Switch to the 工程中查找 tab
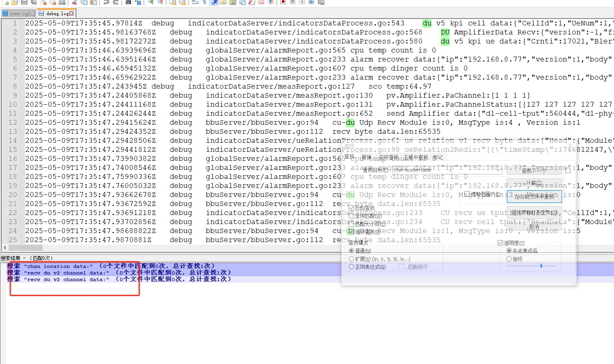Viewport: 614px width, 364px height. [416, 157]
